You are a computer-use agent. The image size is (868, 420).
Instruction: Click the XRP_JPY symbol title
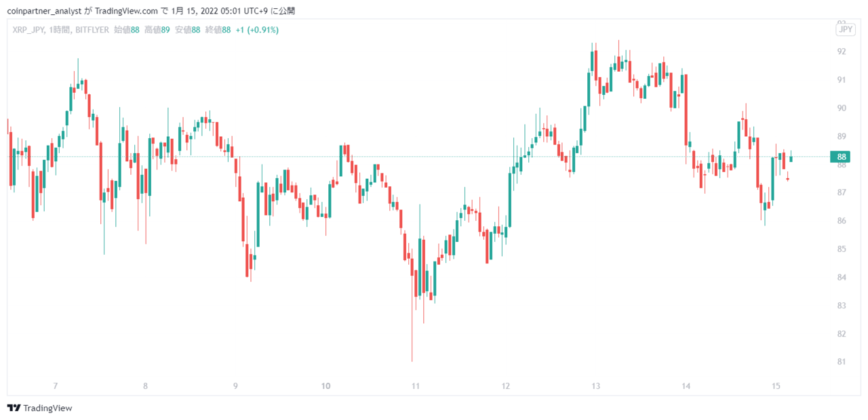(28, 30)
